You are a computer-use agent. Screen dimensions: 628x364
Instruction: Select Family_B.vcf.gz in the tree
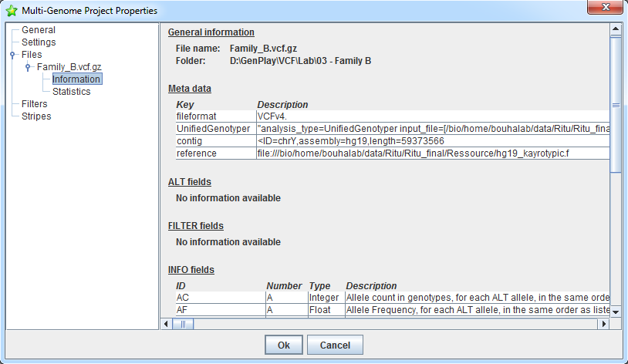click(x=69, y=67)
